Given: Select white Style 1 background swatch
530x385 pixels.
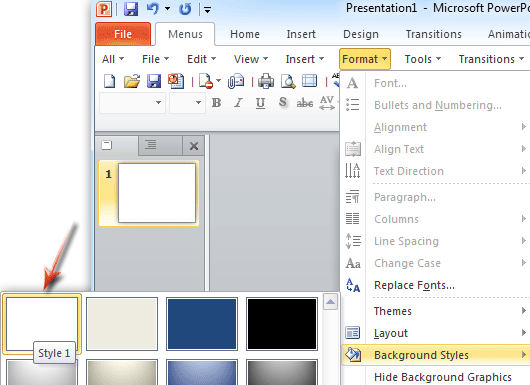Looking at the screenshot, I should pos(42,324).
